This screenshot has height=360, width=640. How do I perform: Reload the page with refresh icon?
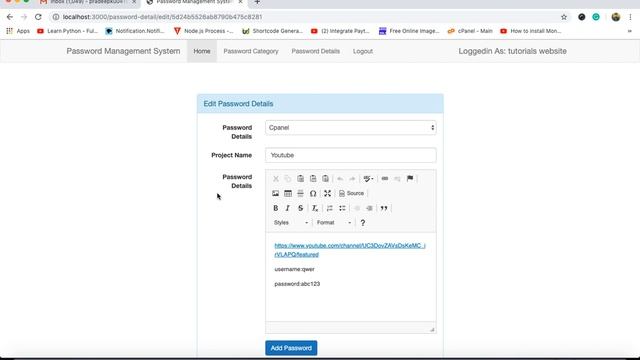tap(38, 17)
